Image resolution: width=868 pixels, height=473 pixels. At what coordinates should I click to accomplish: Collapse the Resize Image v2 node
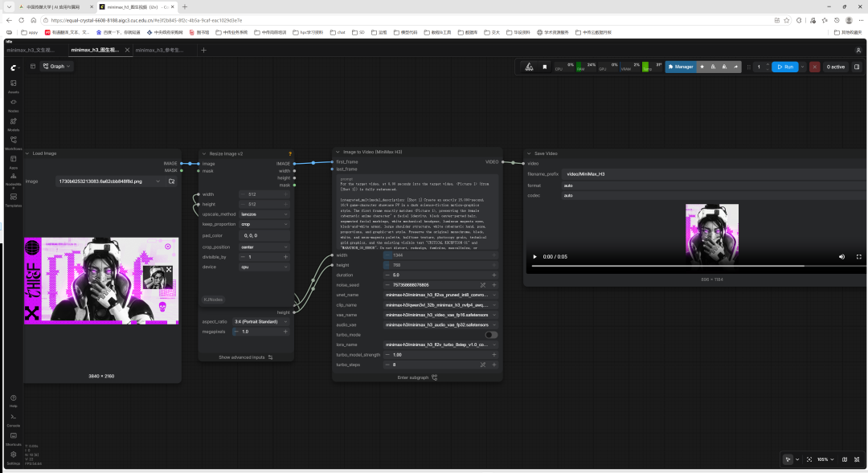[x=203, y=154]
